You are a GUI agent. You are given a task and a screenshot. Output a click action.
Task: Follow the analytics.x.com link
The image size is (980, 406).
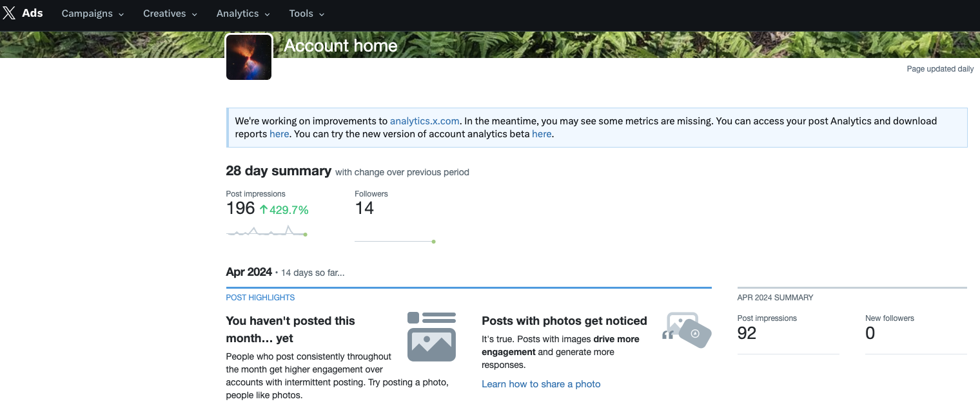[424, 121]
